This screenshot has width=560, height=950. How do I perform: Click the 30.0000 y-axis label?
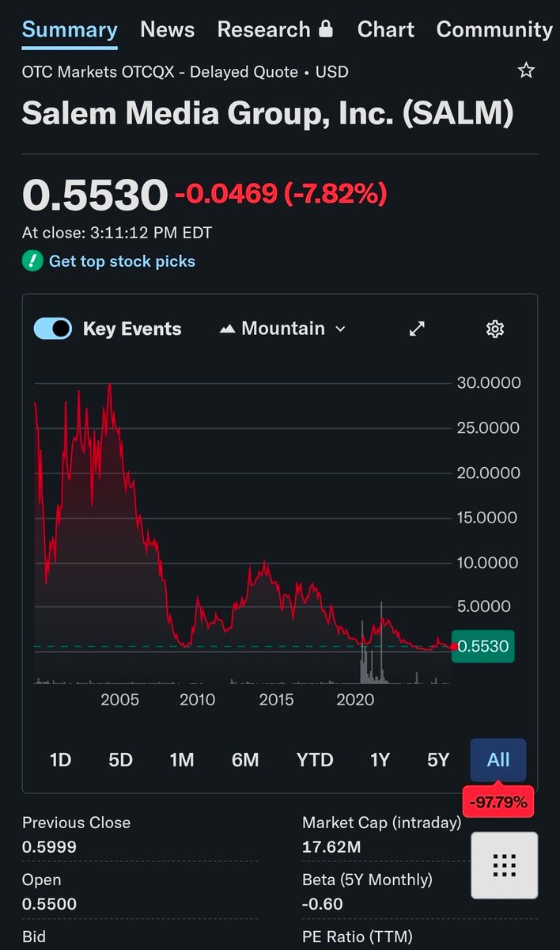[489, 383]
